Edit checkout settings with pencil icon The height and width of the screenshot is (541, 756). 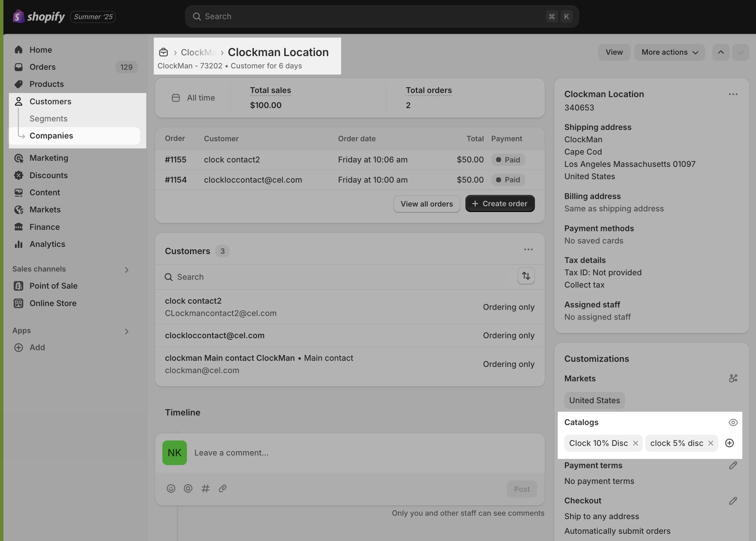[x=733, y=501]
